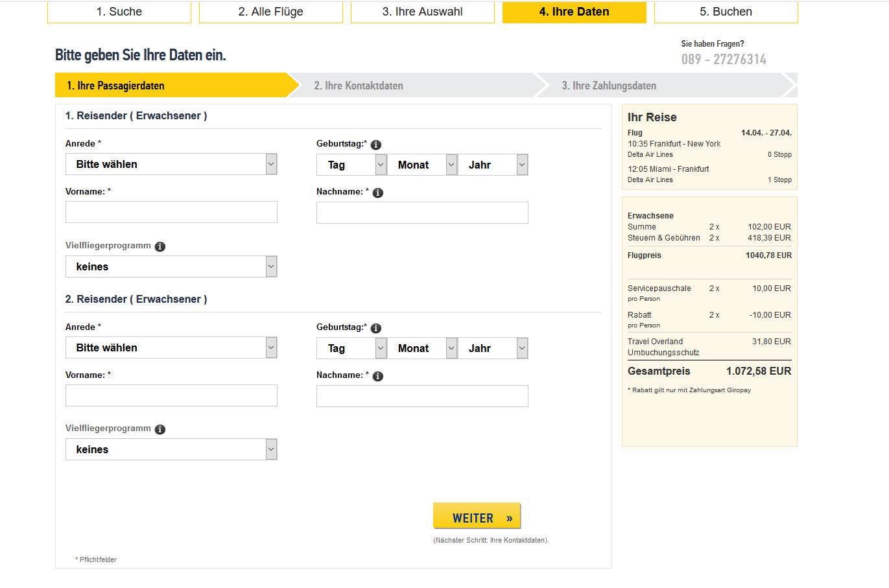Click the Nachname info icon for 2. Reisender

coord(378,376)
